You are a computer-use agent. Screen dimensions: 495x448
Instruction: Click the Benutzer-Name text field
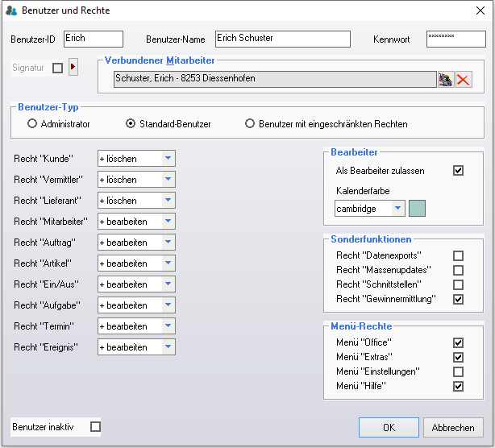pos(282,39)
